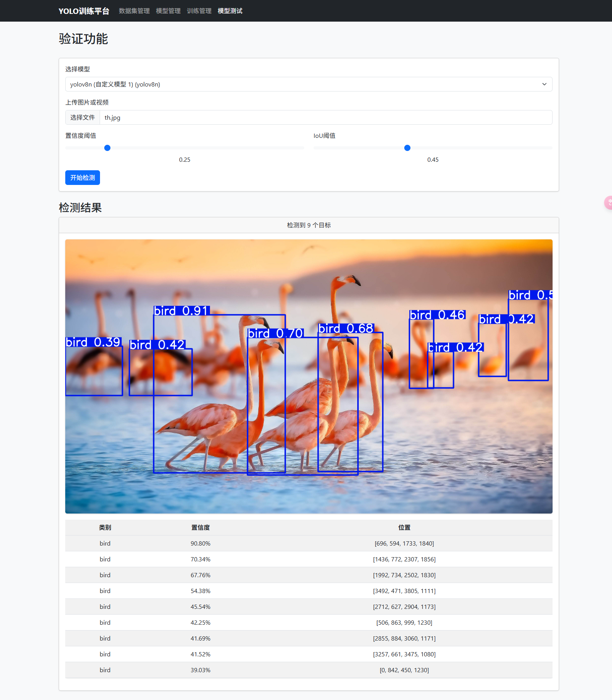This screenshot has width=612, height=700.
Task: Select the row with 54.38% confidence
Action: 308,591
